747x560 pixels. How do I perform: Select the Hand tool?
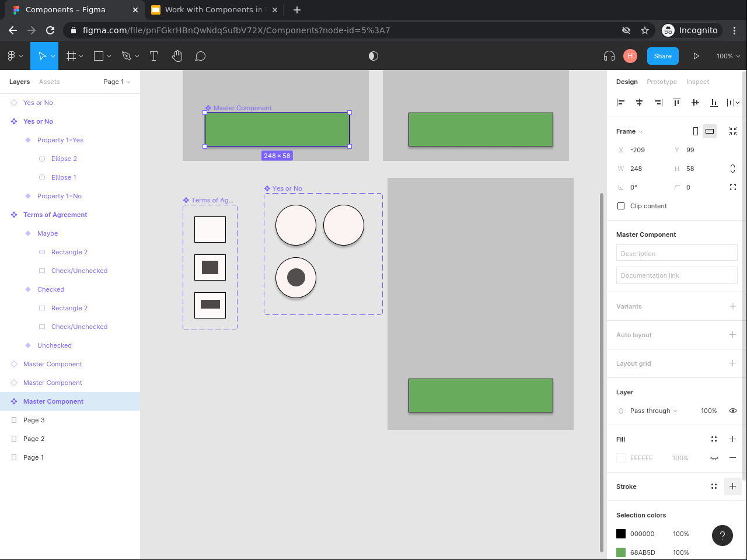point(177,56)
